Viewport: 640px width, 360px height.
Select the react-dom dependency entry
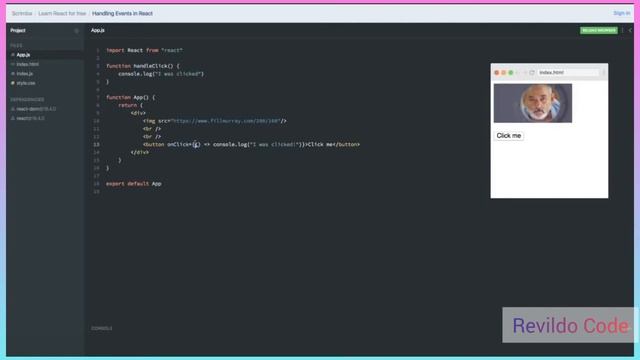[x=36, y=109]
